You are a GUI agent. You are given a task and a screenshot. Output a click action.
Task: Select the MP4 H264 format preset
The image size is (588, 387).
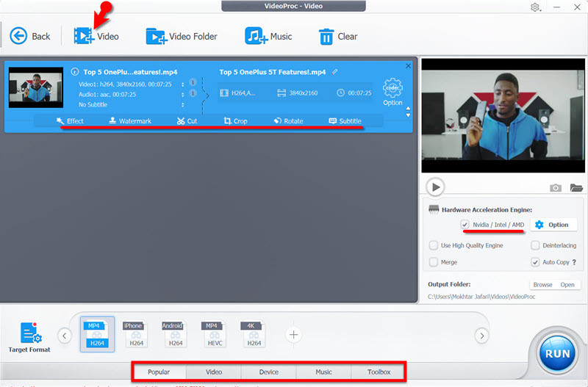(x=97, y=334)
